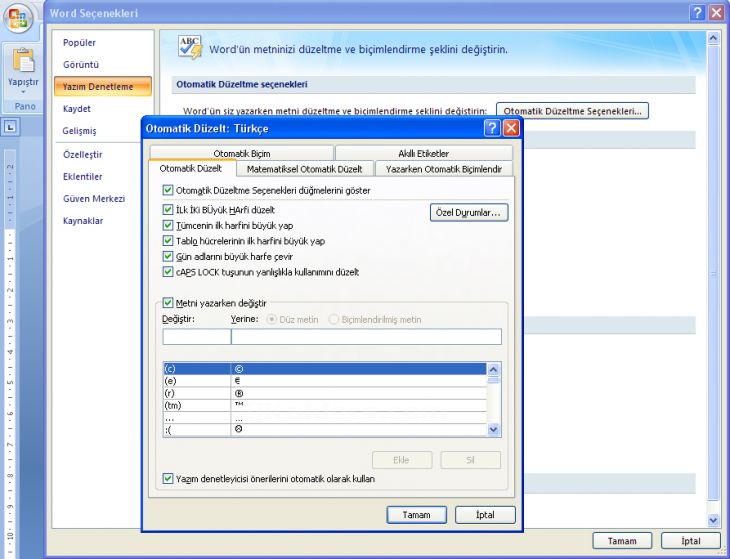Open help in Otomatik Düzelt dialog
The image size is (730, 559).
click(x=492, y=128)
